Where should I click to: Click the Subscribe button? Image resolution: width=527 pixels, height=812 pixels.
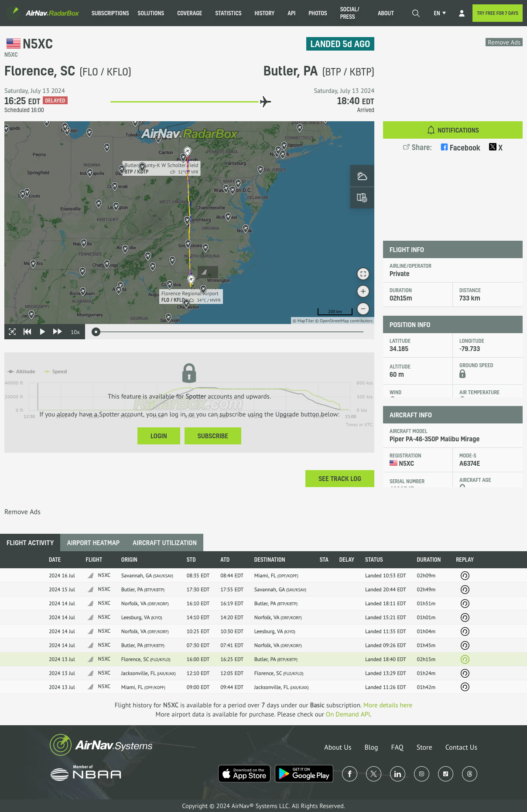pos(213,436)
